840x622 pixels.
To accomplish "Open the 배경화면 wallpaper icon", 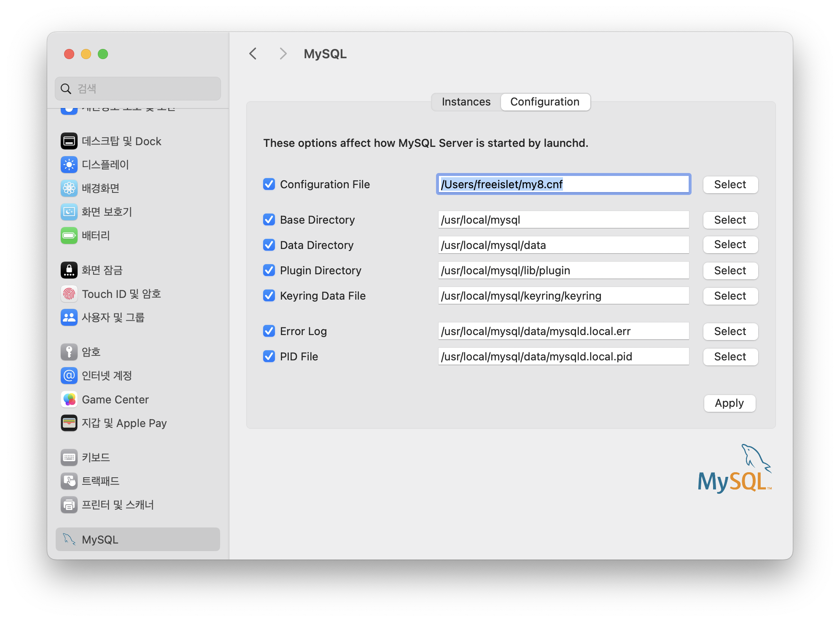I will click(x=69, y=188).
